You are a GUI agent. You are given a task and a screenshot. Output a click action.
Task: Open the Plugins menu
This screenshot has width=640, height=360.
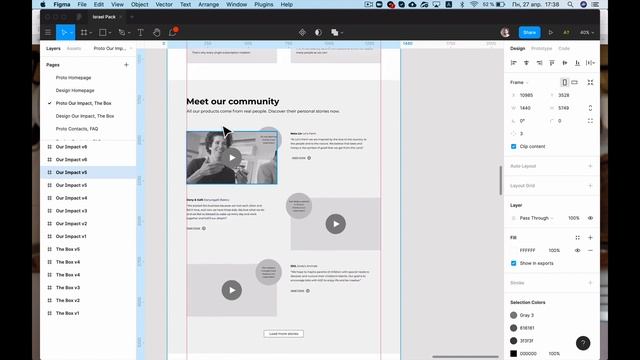click(x=264, y=4)
